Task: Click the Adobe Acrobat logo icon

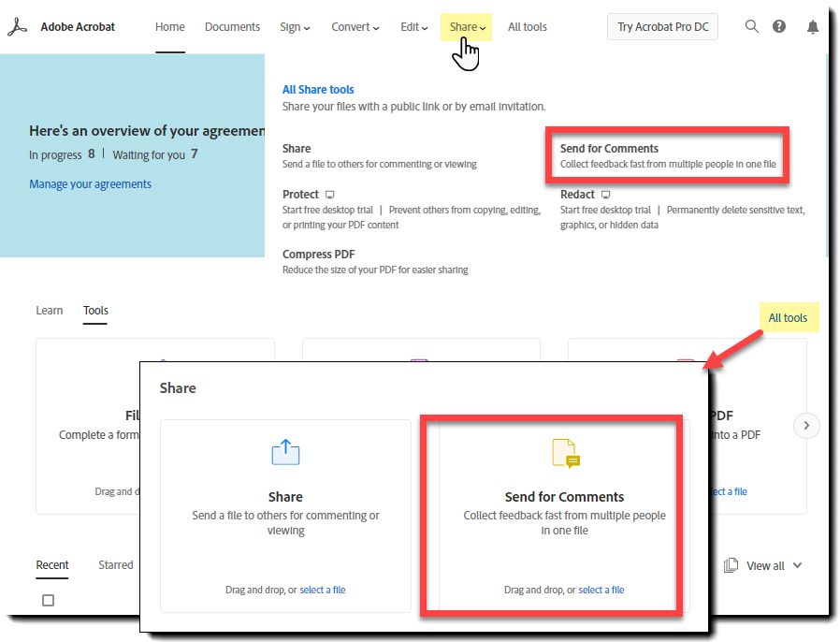Action: point(17,27)
